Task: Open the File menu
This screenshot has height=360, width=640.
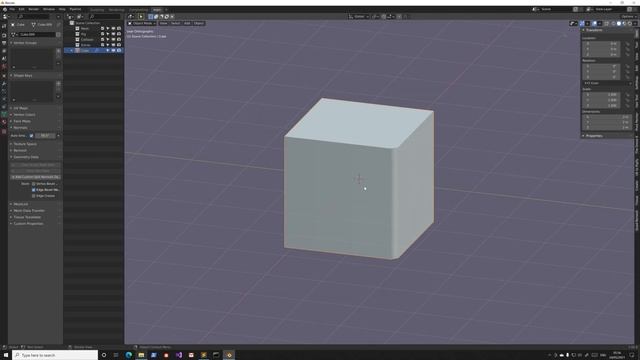Action: coord(12,9)
